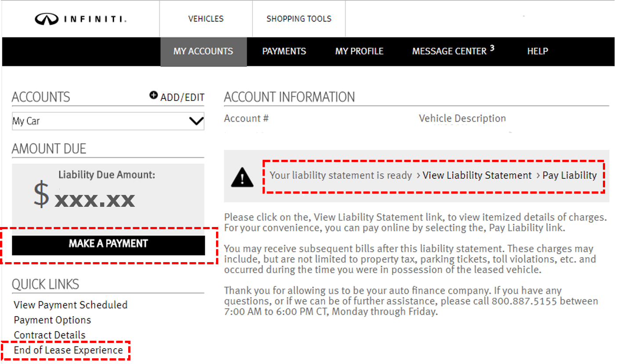Click the Infiniti logo
The width and height of the screenshot is (631, 364).
[80, 19]
